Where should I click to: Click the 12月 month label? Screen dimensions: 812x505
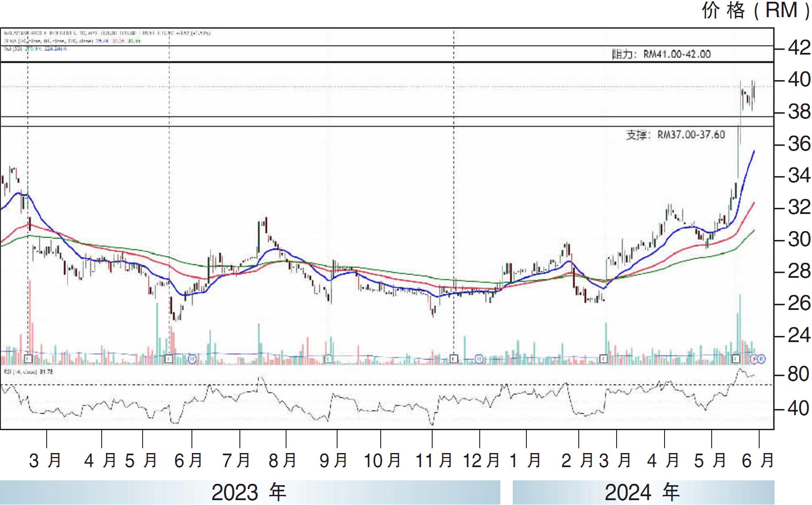(481, 461)
